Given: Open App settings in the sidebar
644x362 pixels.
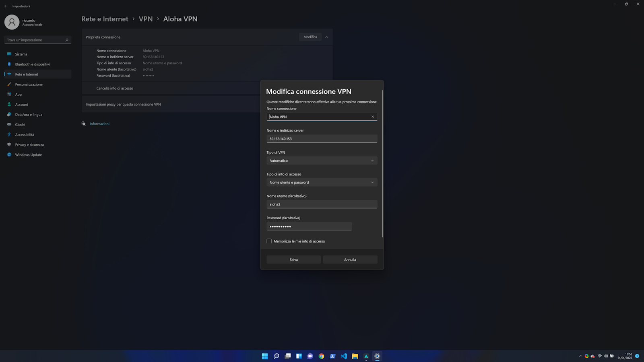Looking at the screenshot, I should click(38, 95).
